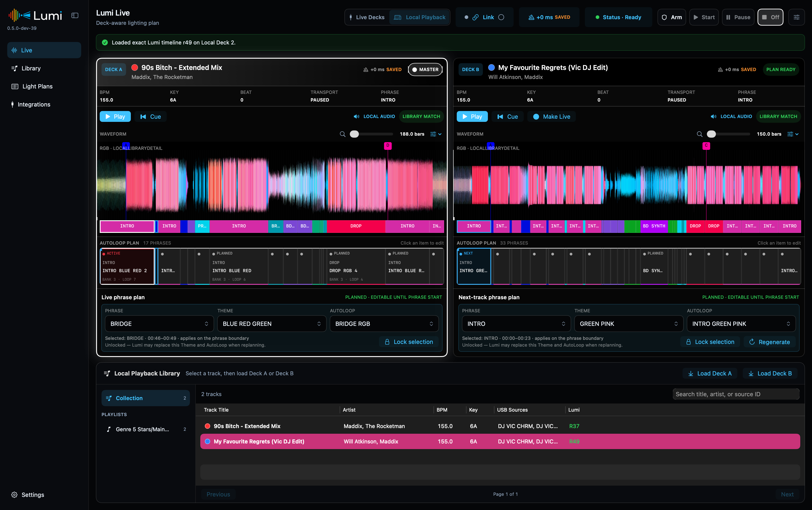Viewport: 812px width, 510px height.
Task: Open Next-track PHRASE dropdown INTRO
Action: coord(516,323)
